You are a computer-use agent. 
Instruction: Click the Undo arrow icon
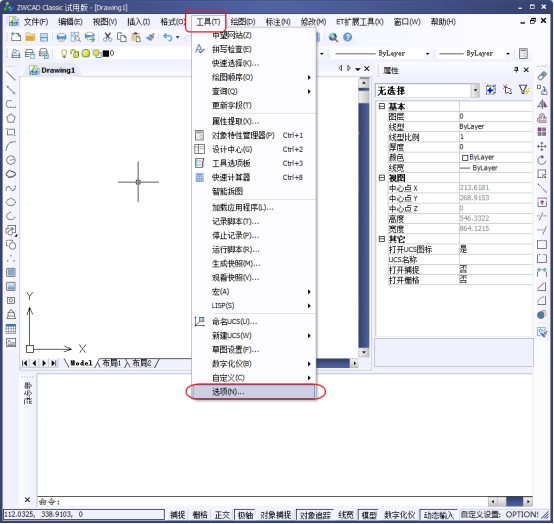point(168,37)
